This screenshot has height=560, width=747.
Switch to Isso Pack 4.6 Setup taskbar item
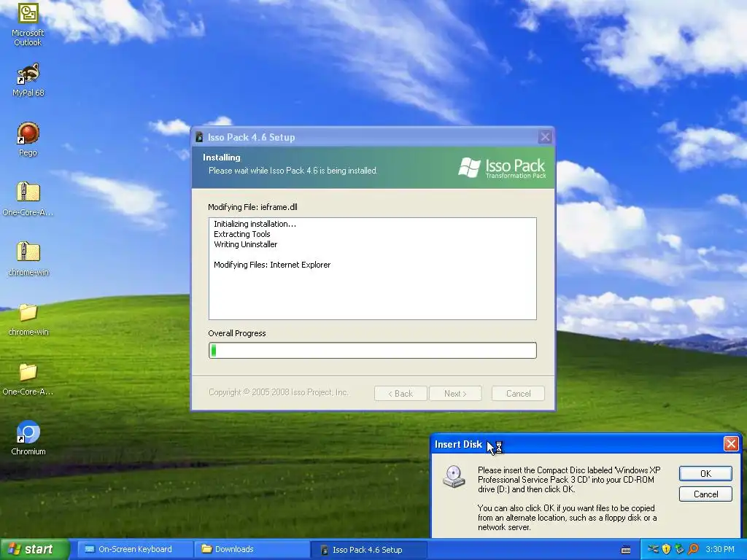pyautogui.click(x=368, y=550)
